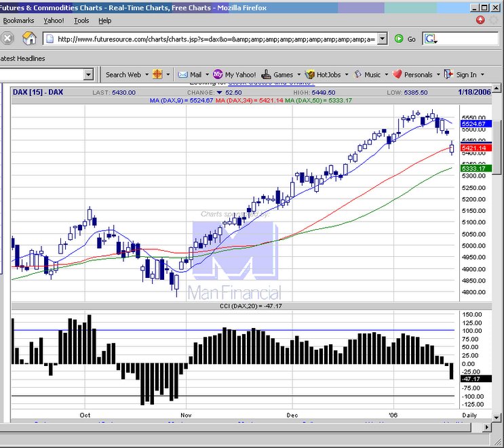Click the Yahoo target icon
The image size is (504, 448).
(x=157, y=75)
